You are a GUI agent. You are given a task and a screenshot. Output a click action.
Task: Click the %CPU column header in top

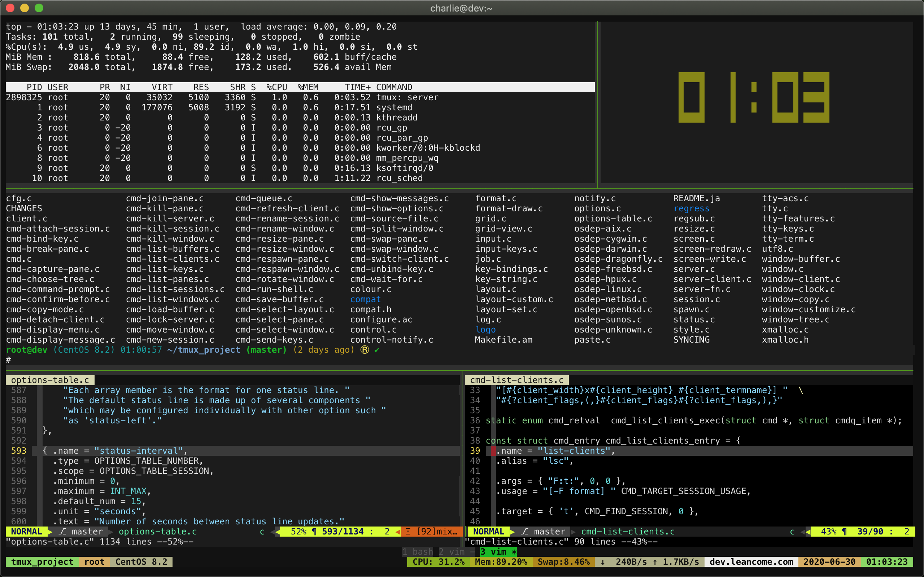pos(277,87)
